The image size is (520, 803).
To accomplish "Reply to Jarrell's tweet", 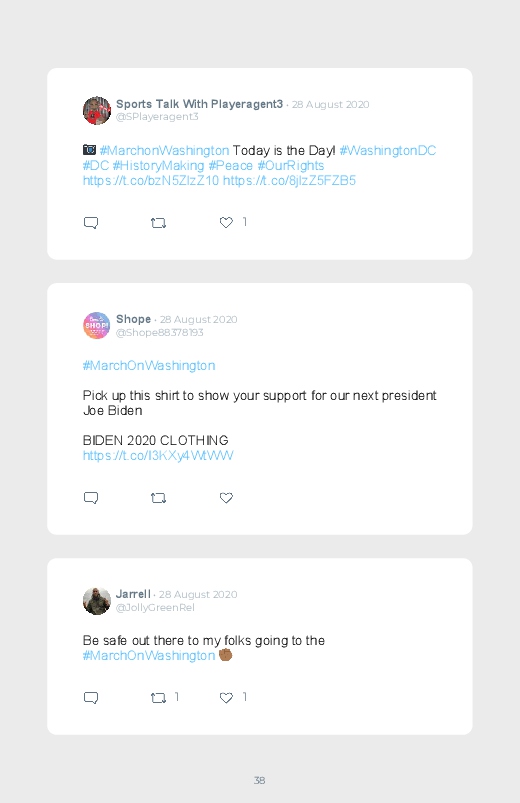I will 91,698.
